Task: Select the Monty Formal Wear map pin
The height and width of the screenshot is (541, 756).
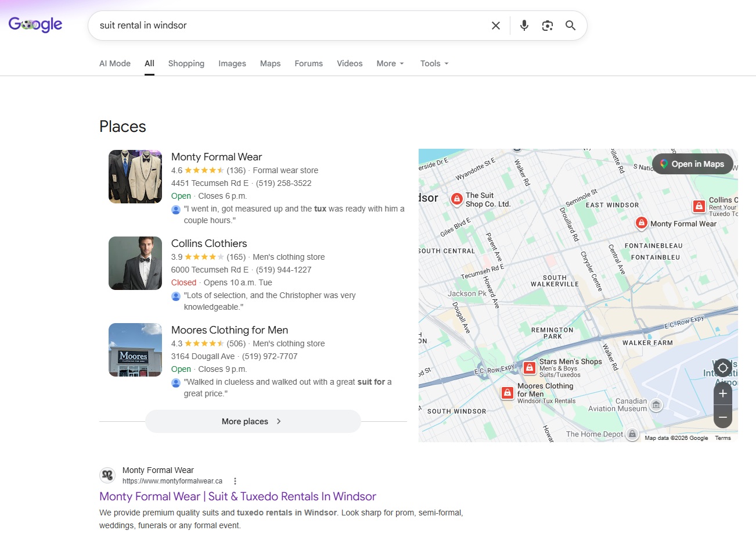Action: pos(642,223)
